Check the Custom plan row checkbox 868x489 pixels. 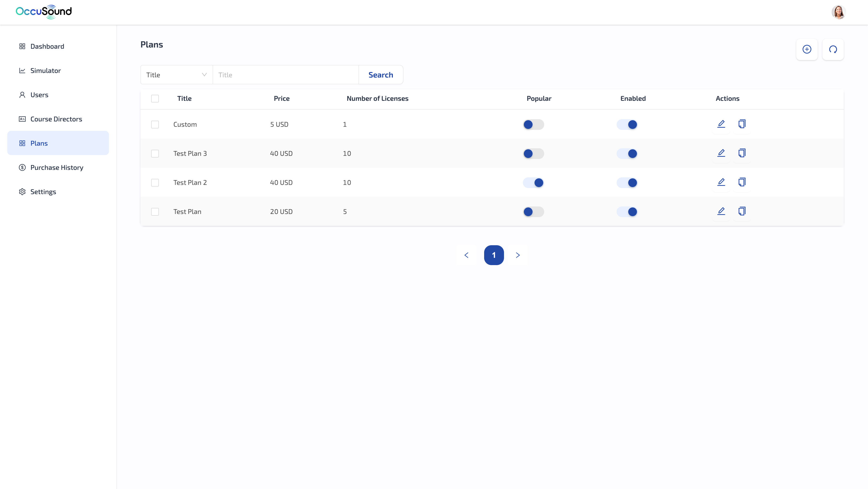click(155, 125)
